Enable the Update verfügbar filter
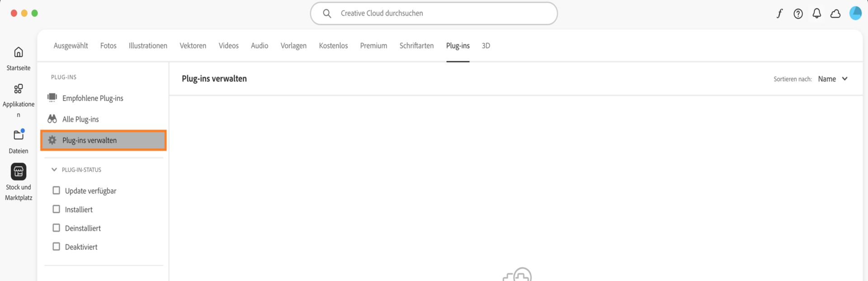Screen dimensions: 868x281 click(56, 190)
